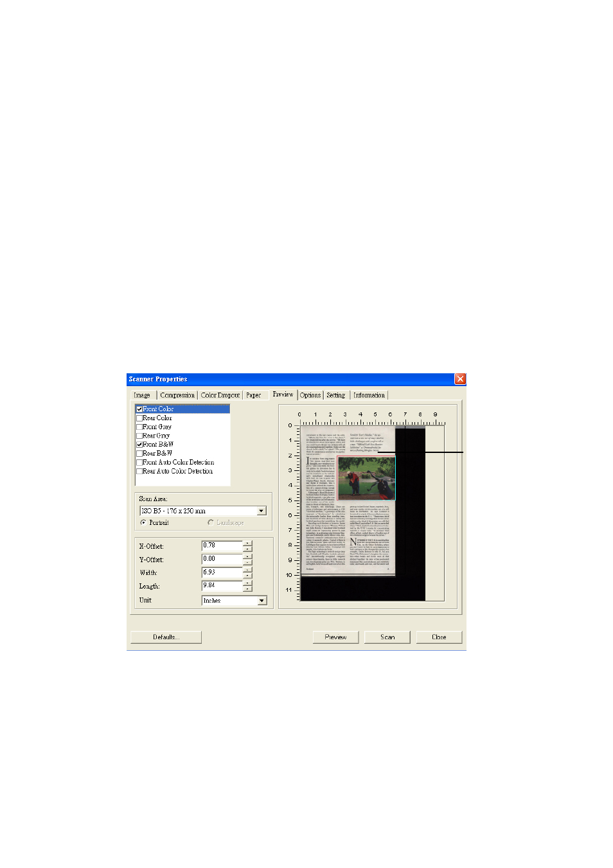Screen dimensions: 613x868
Task: Close the dialog via red X icon
Action: [x=460, y=379]
